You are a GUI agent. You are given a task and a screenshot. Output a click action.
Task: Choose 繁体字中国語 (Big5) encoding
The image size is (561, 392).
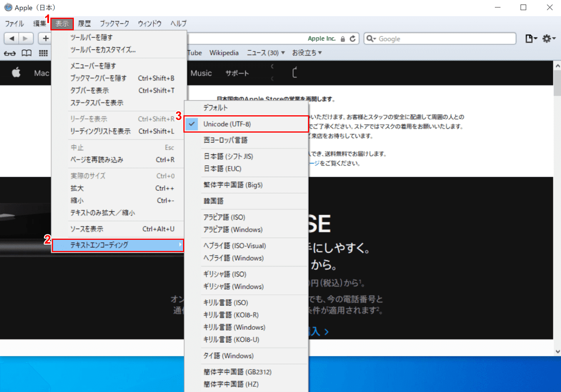point(246,185)
